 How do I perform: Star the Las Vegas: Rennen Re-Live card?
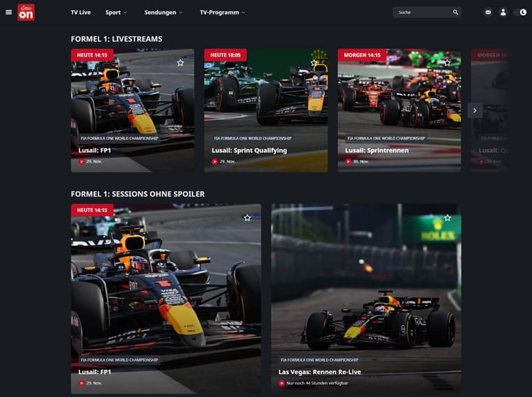(x=448, y=218)
